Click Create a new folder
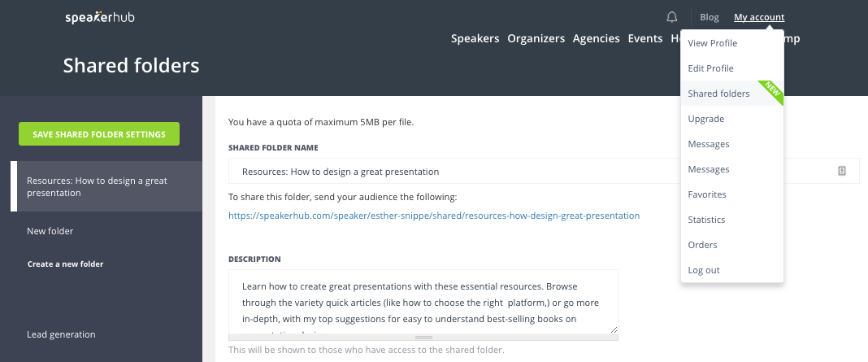 tap(65, 264)
